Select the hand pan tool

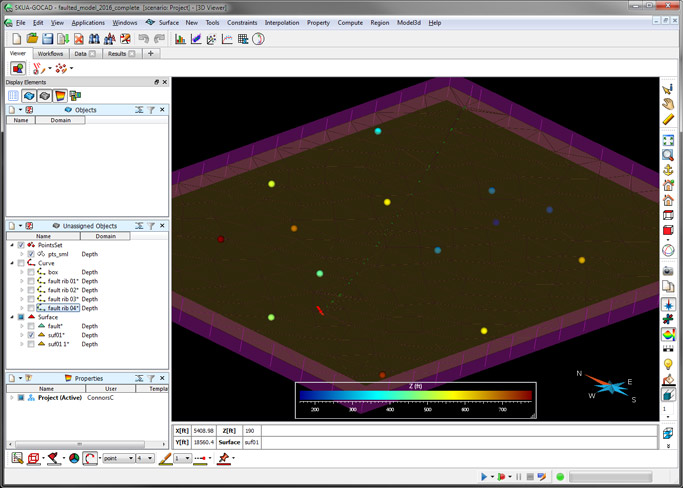coord(668,104)
